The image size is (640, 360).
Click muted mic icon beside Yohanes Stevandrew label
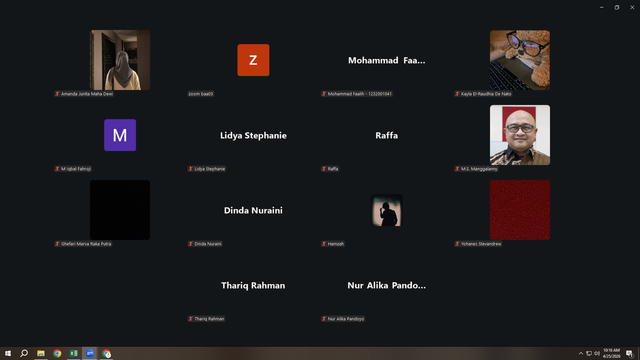coord(457,244)
